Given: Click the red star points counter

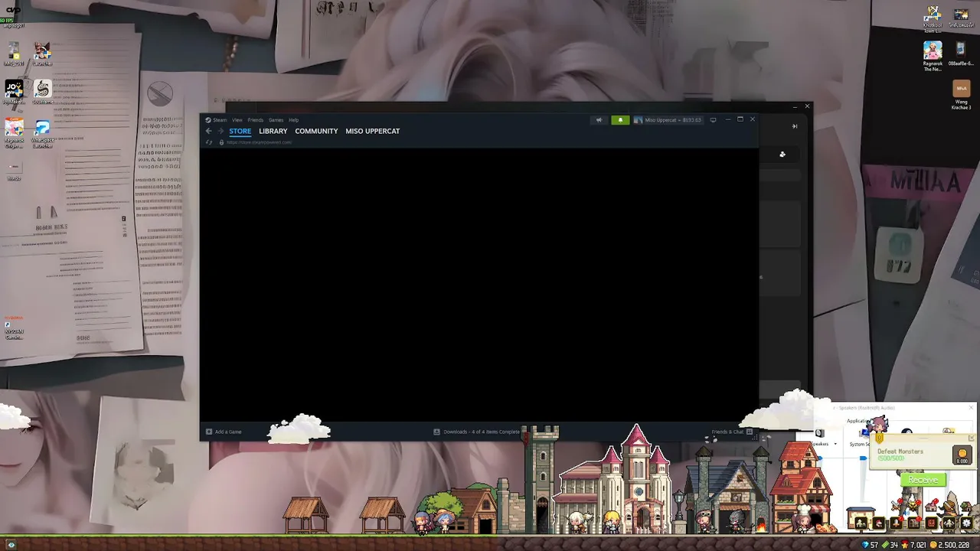Looking at the screenshot, I should 914,545.
